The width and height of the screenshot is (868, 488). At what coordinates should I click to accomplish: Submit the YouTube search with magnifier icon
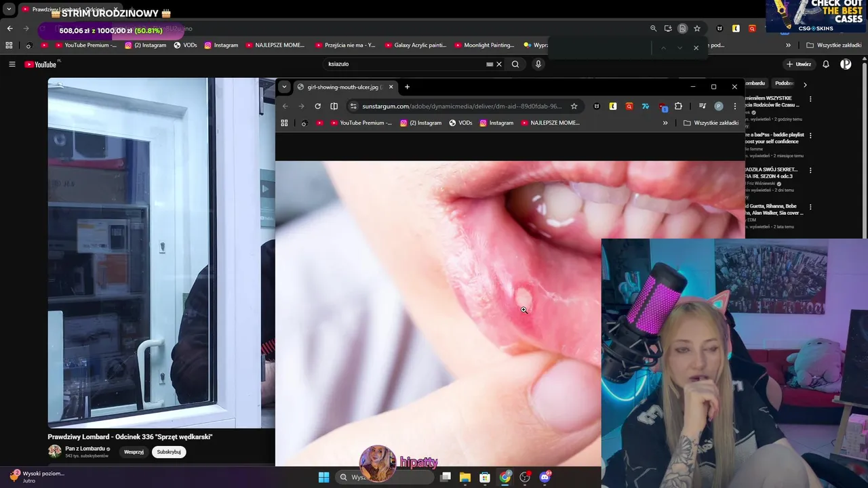click(x=515, y=64)
